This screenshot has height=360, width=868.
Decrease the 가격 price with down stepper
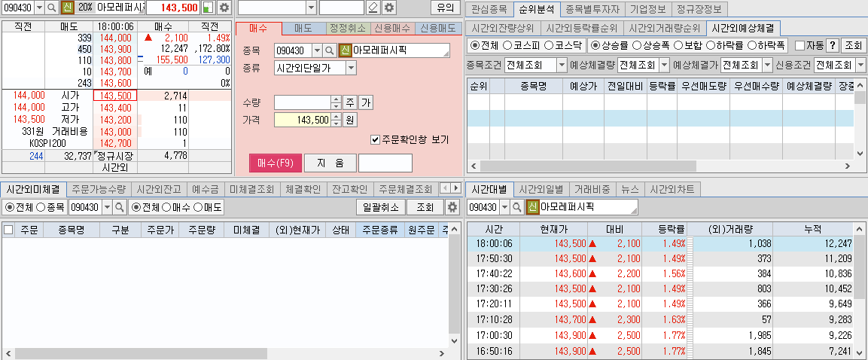pyautogui.click(x=336, y=123)
